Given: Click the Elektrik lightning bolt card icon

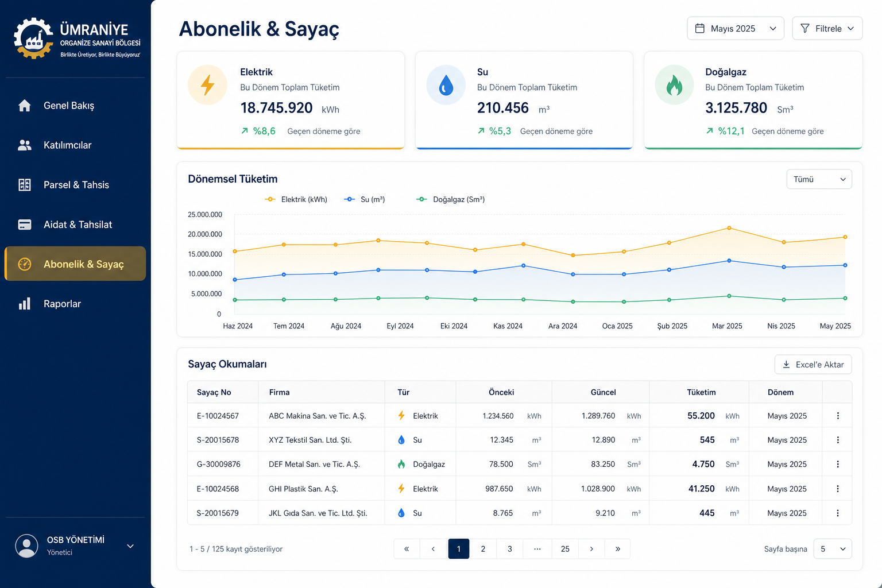Looking at the screenshot, I should 207,85.
